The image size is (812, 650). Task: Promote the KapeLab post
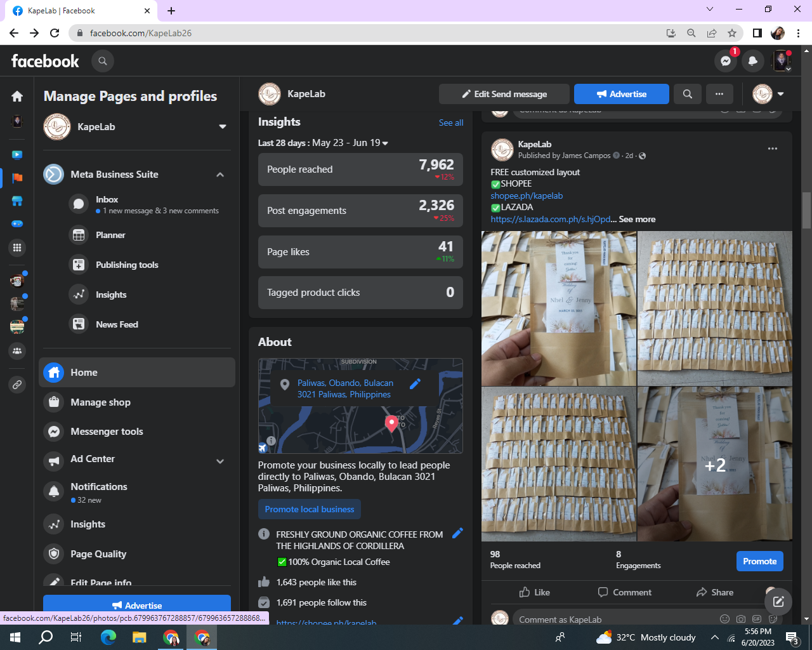click(x=760, y=561)
